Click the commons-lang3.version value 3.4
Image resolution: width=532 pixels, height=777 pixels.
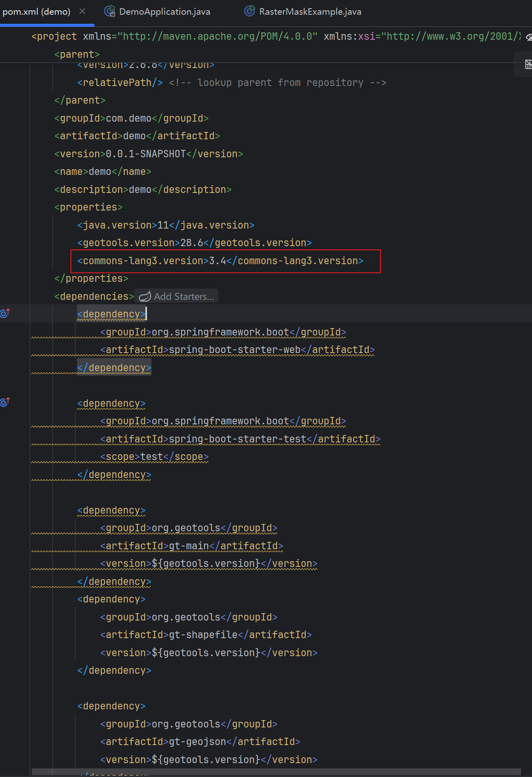point(217,261)
